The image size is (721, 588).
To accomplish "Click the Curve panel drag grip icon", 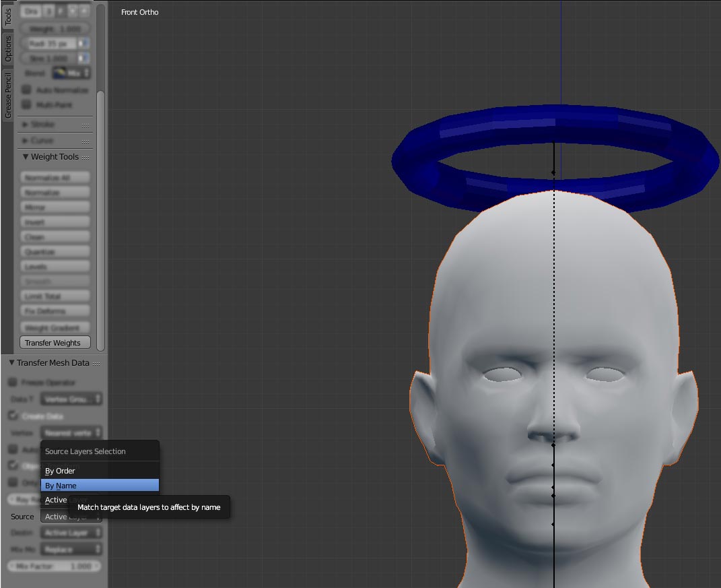I will [x=85, y=141].
